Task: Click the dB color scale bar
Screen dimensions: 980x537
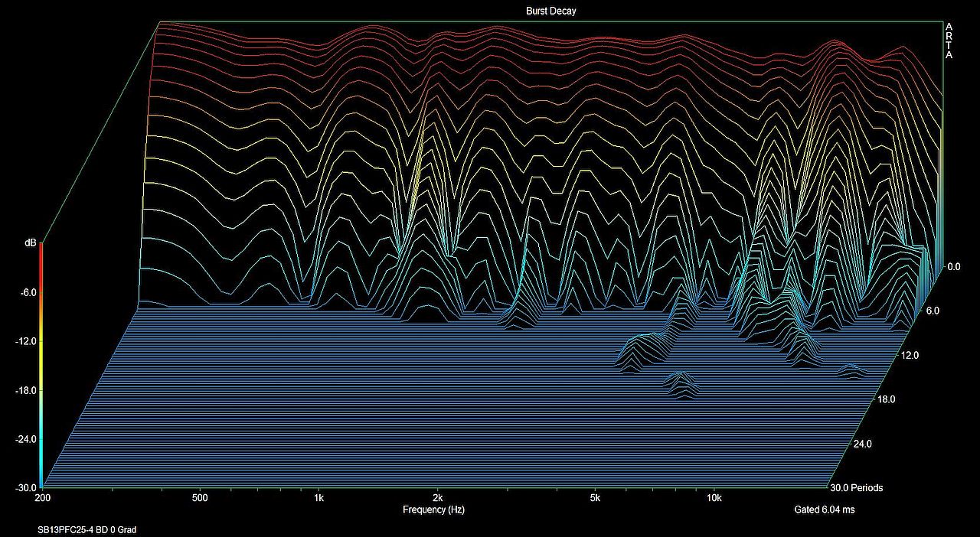Action: coord(41,364)
